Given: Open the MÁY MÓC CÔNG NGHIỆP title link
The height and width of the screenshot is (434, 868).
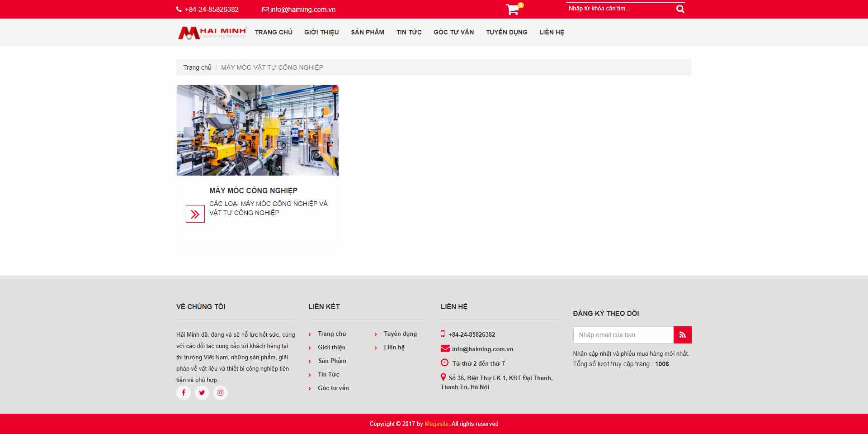Looking at the screenshot, I should click(253, 191).
